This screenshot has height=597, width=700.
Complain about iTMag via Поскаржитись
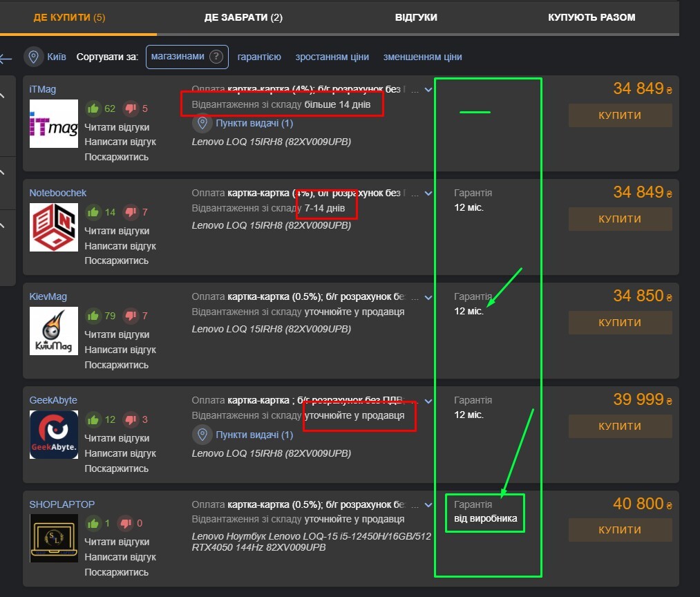117,157
